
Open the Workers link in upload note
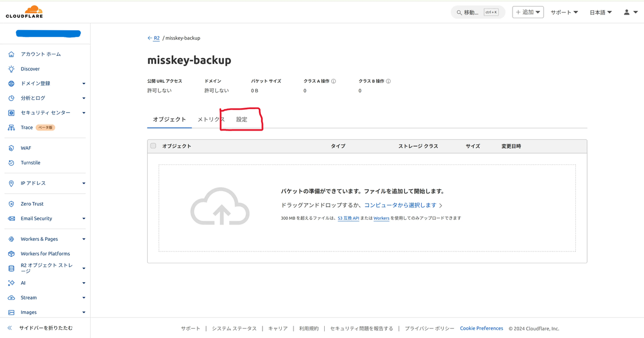pos(382,218)
